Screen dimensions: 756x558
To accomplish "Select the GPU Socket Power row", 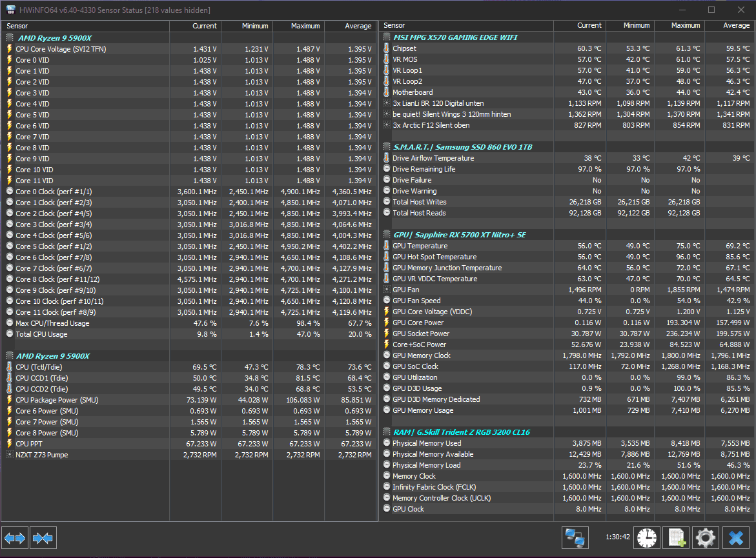I will click(x=566, y=334).
